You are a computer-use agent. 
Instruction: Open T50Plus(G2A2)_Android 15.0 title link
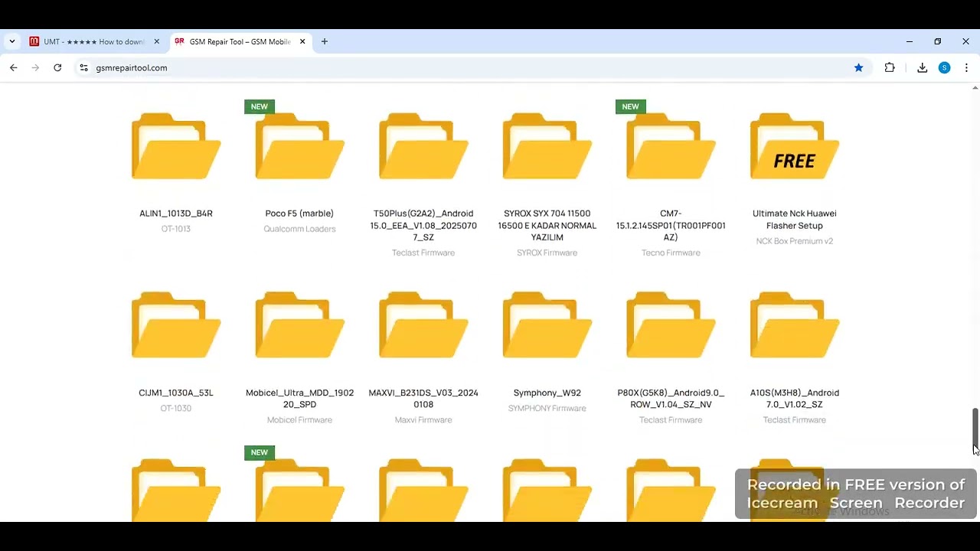coord(423,226)
